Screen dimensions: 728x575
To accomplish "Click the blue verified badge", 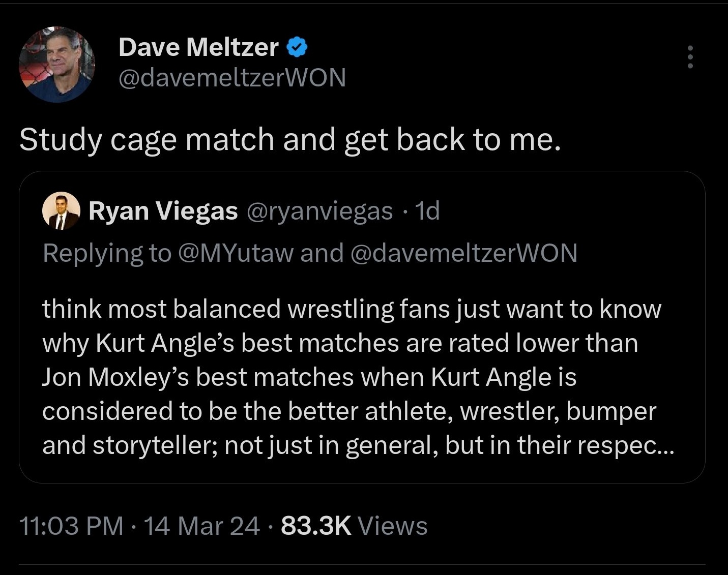I will 297,47.
